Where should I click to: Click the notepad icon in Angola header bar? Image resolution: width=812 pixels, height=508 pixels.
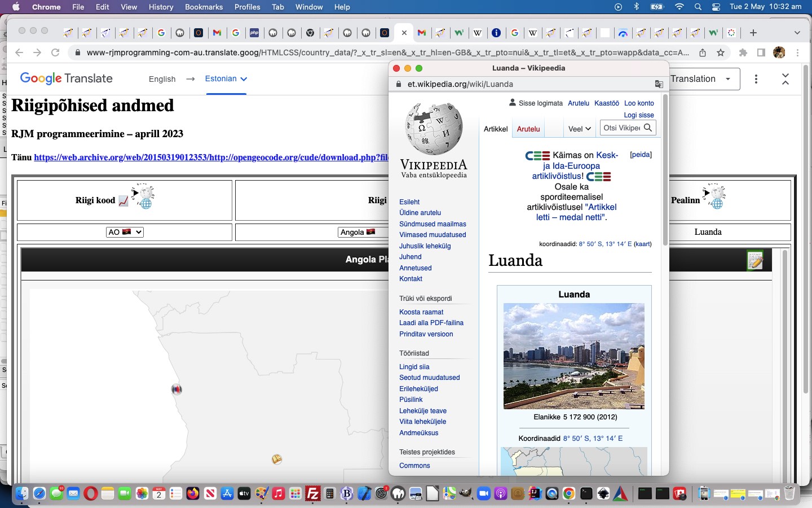click(754, 260)
